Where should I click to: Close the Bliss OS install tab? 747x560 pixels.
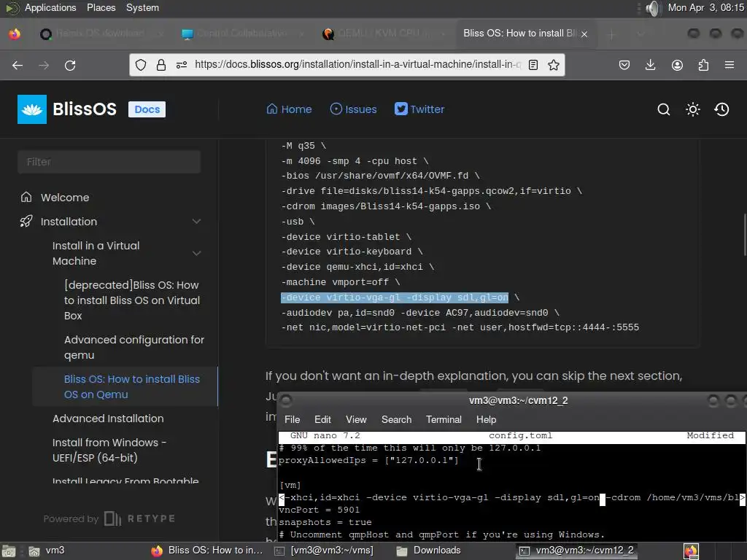point(584,34)
